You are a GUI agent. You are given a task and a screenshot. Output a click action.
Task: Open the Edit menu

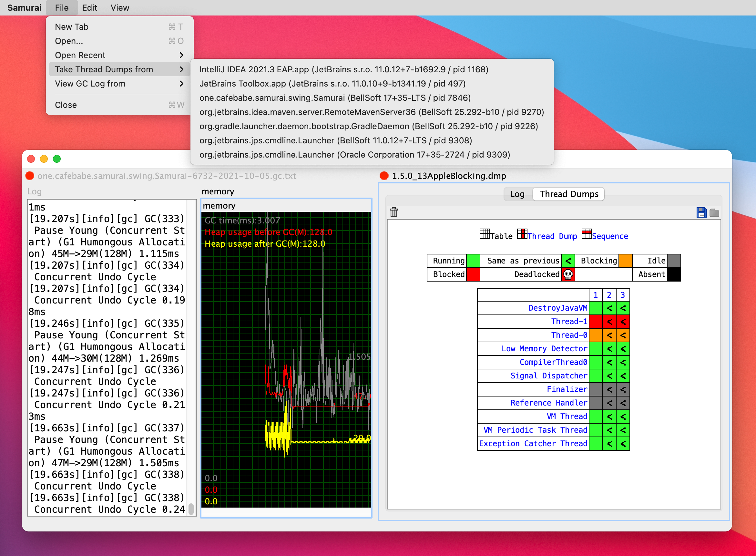pos(89,7)
